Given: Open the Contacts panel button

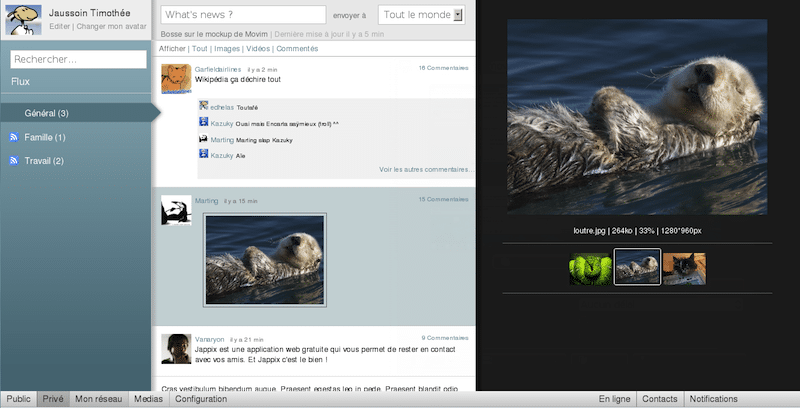Looking at the screenshot, I should point(660,399).
